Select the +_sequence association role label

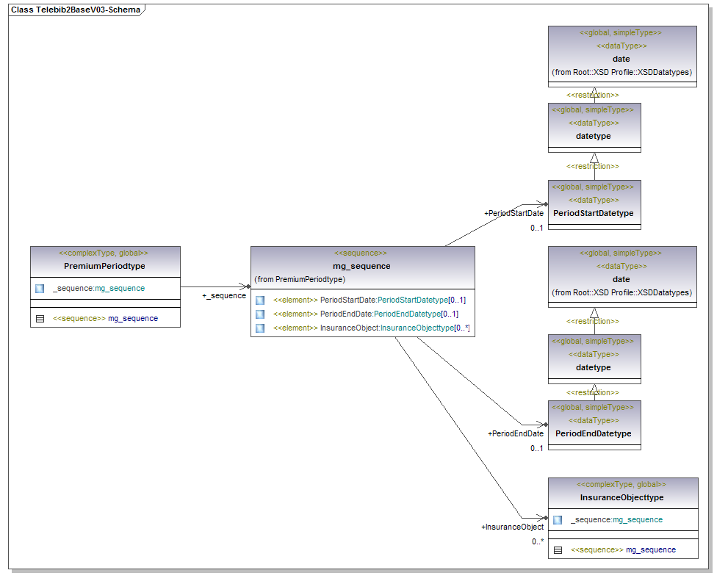pos(223,295)
